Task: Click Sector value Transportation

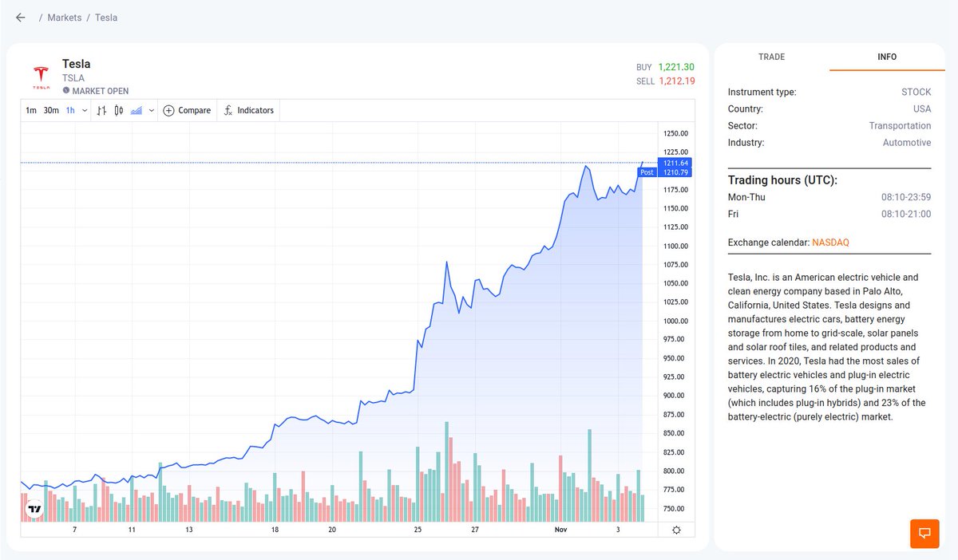Action: click(x=900, y=125)
